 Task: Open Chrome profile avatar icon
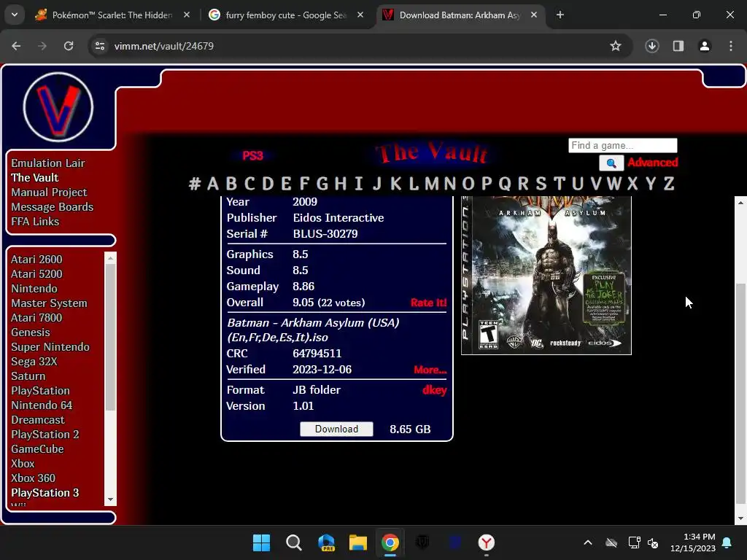705,46
